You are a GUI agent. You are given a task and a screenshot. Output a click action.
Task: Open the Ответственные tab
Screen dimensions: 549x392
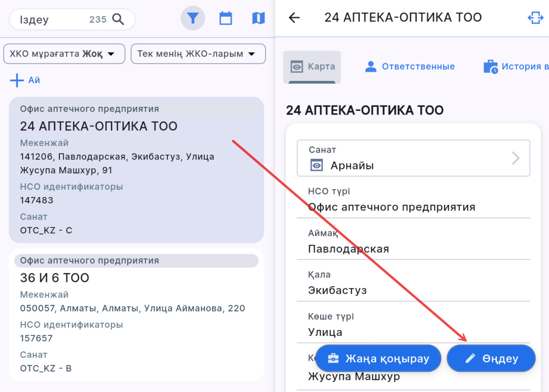410,67
